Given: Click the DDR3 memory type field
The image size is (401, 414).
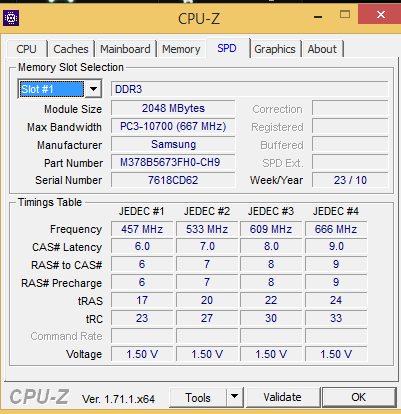Looking at the screenshot, I should coord(249,89).
